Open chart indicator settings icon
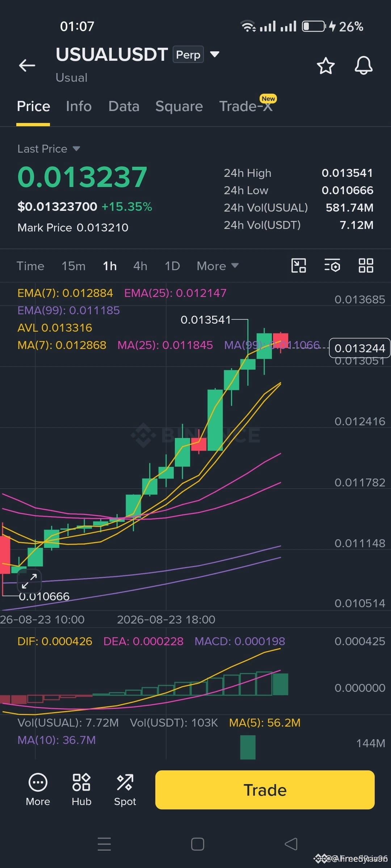This screenshot has height=868, width=391. coord(332,265)
